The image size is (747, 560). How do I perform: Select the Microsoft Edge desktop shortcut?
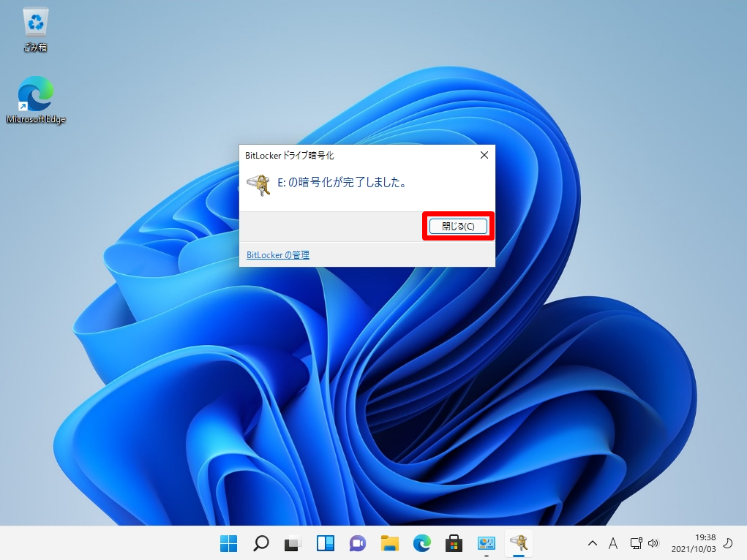click(36, 100)
